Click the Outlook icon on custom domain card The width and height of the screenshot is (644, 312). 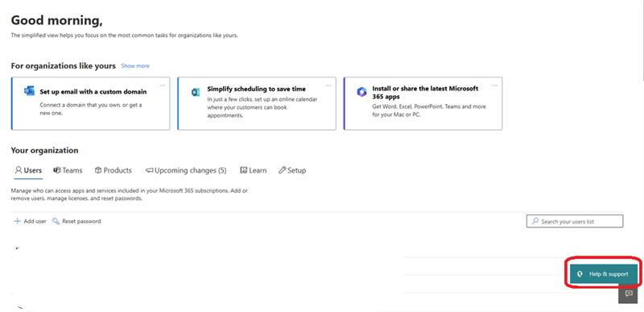(x=29, y=91)
